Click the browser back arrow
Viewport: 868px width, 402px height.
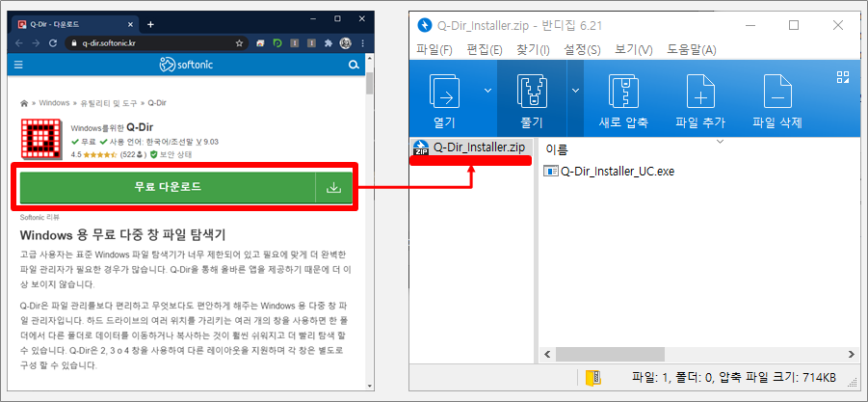(19, 42)
